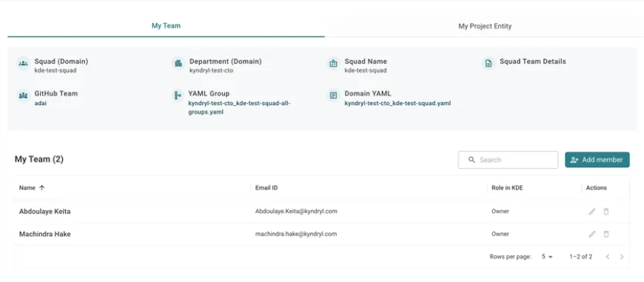
Task: Open the adai GitHub team link
Action: click(x=41, y=103)
